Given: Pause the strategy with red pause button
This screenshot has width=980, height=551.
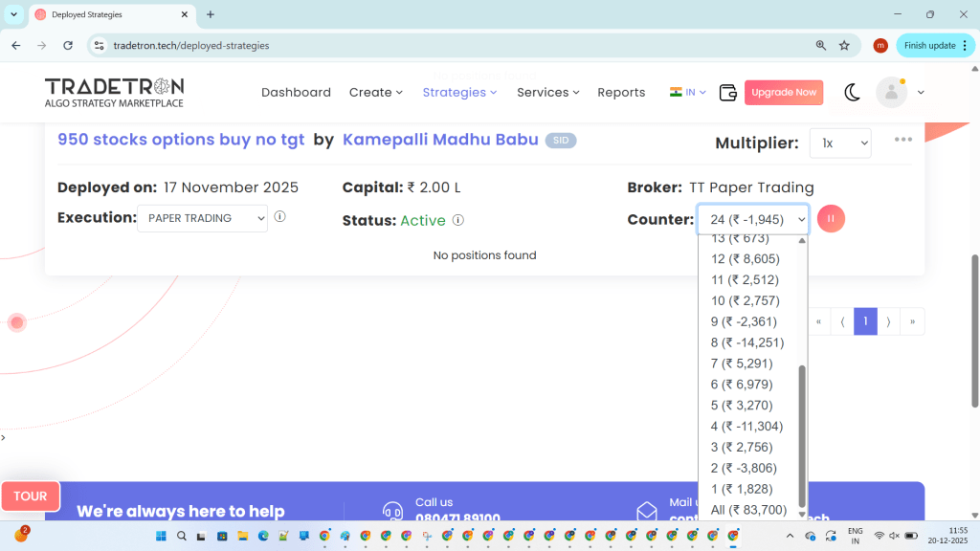Looking at the screenshot, I should [831, 219].
